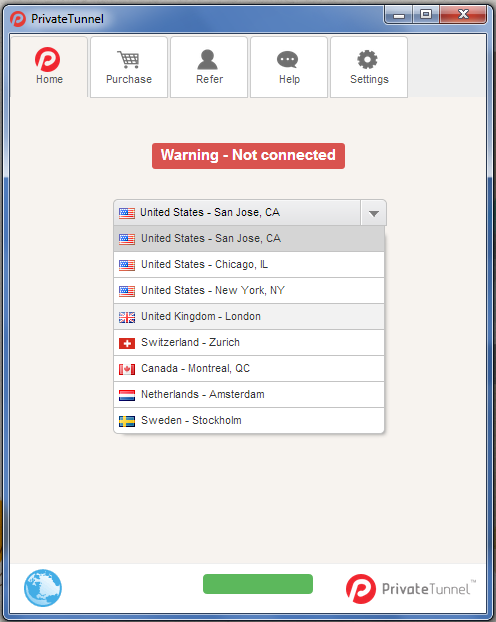Viewport: 496px width, 622px height.
Task: Select highlighted San Jose, CA list entry
Action: (x=249, y=238)
